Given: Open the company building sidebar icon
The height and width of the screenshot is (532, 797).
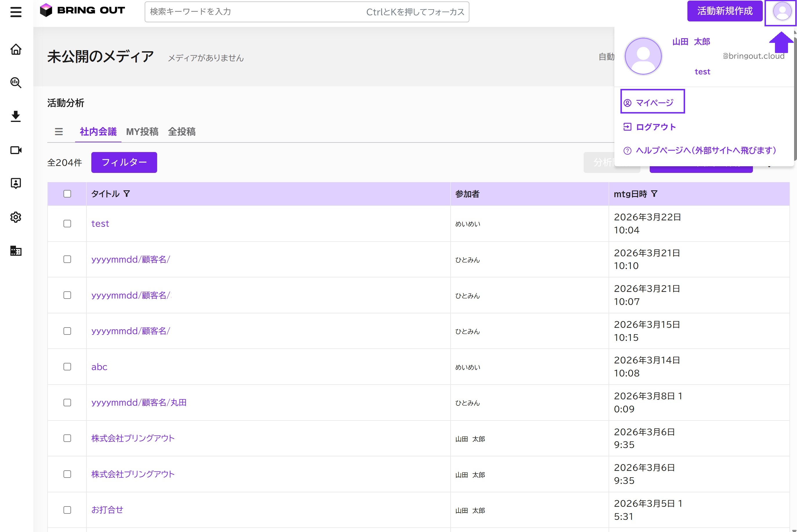Looking at the screenshot, I should coord(16,251).
